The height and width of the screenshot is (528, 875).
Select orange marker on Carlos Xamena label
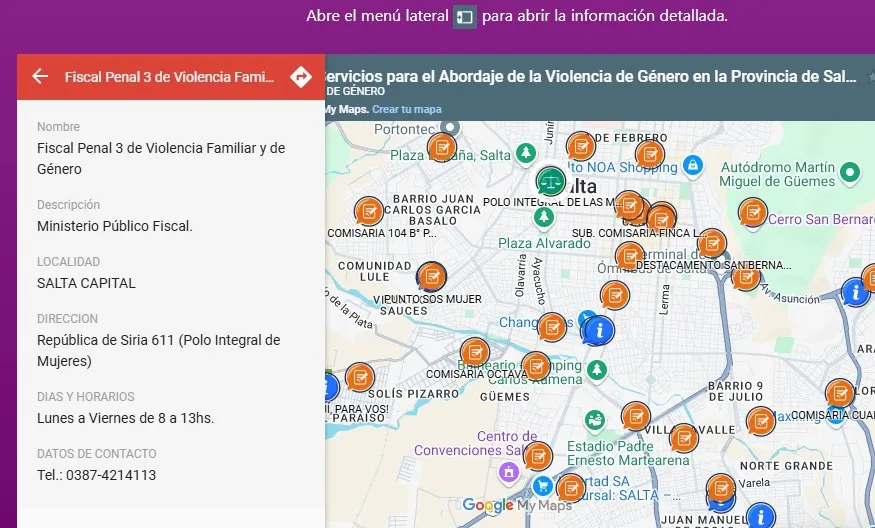pos(536,366)
